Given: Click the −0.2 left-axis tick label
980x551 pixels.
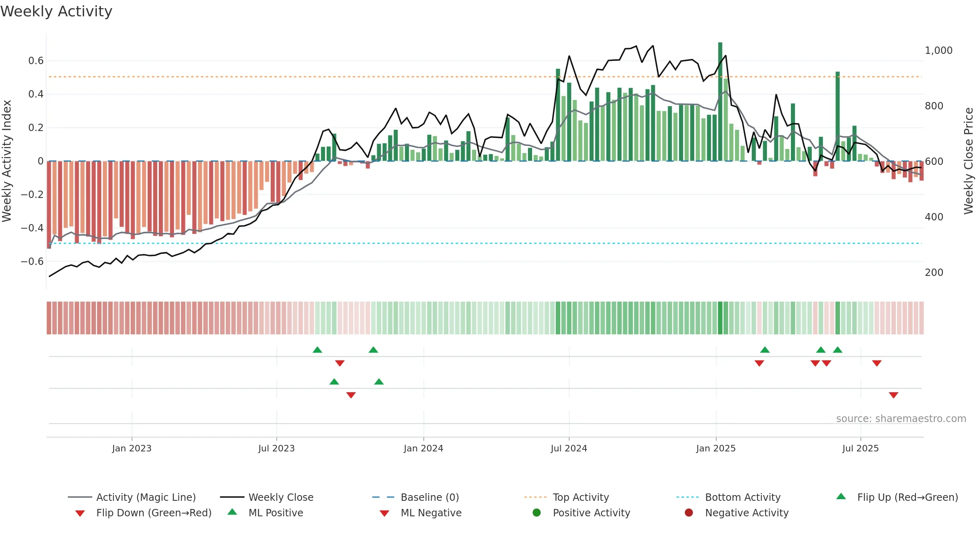Looking at the screenshot, I should tap(32, 194).
